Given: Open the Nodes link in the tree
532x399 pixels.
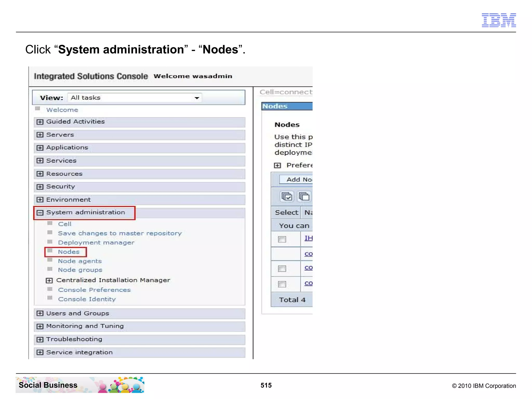Looking at the screenshot, I should tap(69, 252).
